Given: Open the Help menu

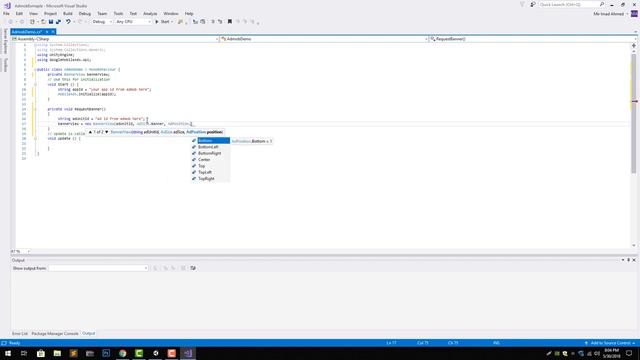Looking at the screenshot, I should 189,13.
